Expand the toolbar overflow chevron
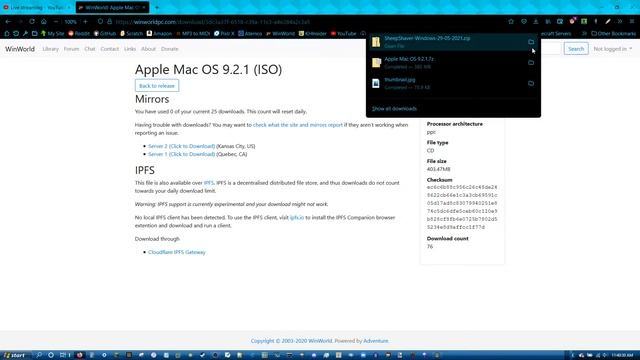 (620, 22)
